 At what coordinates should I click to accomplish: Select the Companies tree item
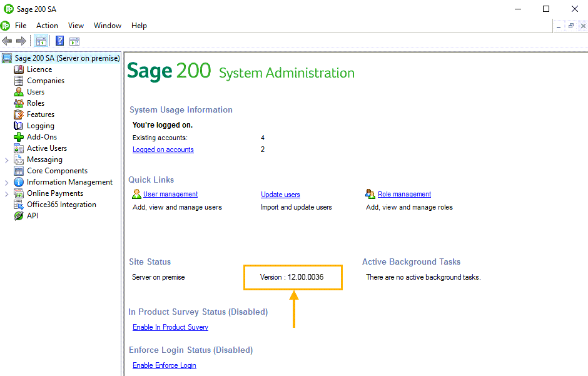(x=46, y=81)
